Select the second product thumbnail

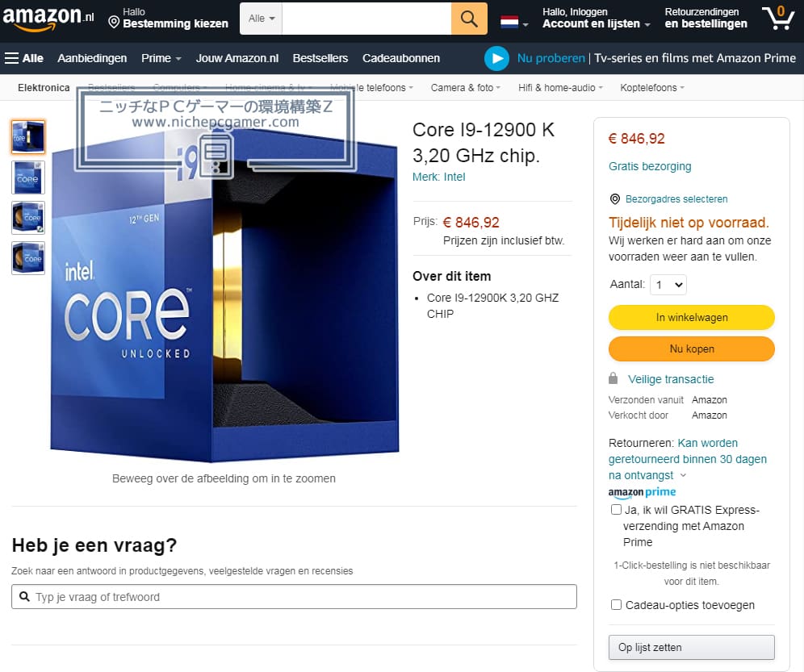pos(28,177)
